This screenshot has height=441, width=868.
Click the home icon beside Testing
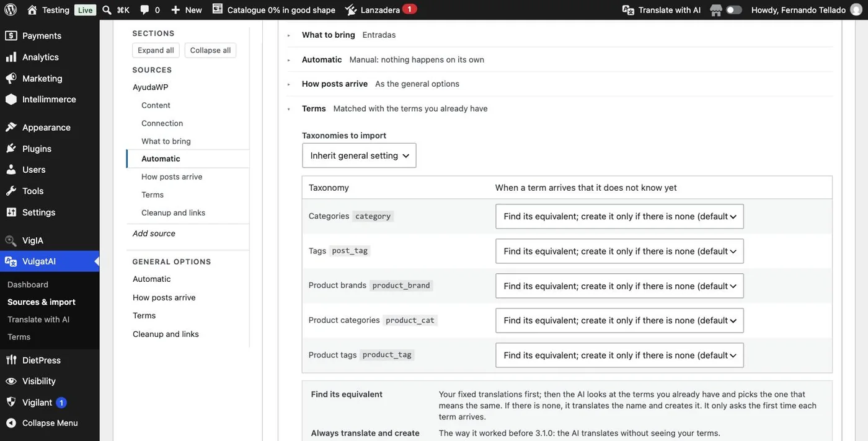click(32, 10)
